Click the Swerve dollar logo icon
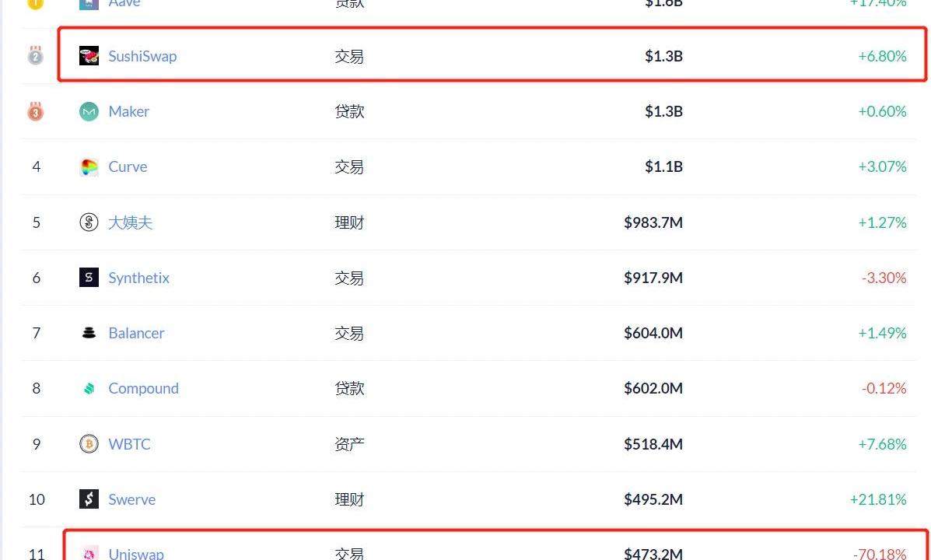Viewport: 931px width, 560px height. (x=89, y=499)
